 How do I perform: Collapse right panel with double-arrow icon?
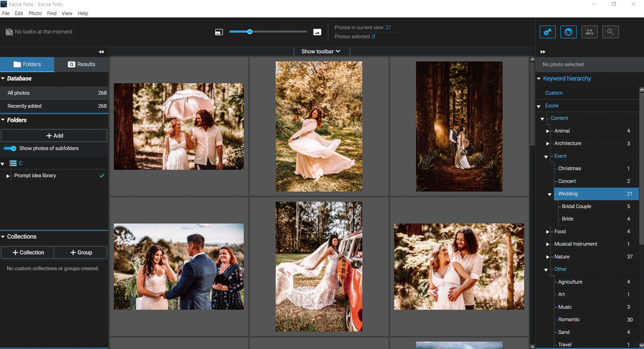tap(543, 52)
